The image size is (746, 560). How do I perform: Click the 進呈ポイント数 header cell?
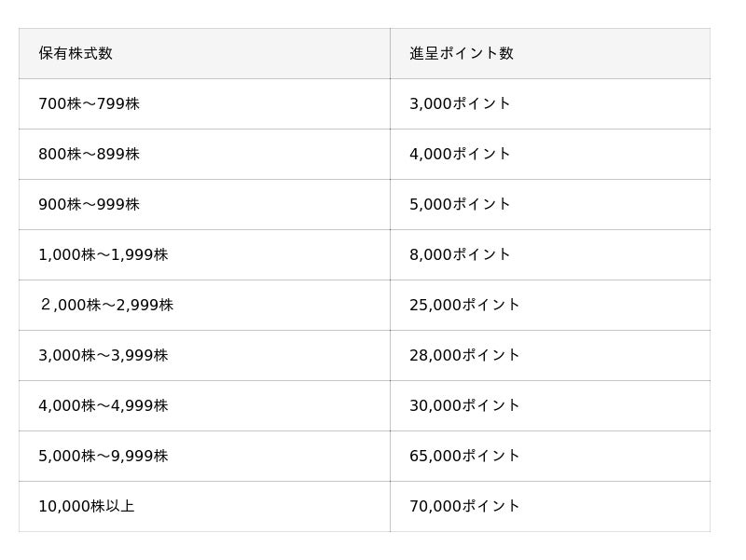pyautogui.click(x=550, y=53)
